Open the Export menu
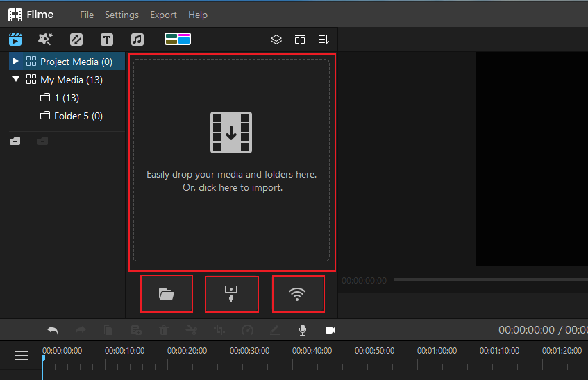 (163, 15)
